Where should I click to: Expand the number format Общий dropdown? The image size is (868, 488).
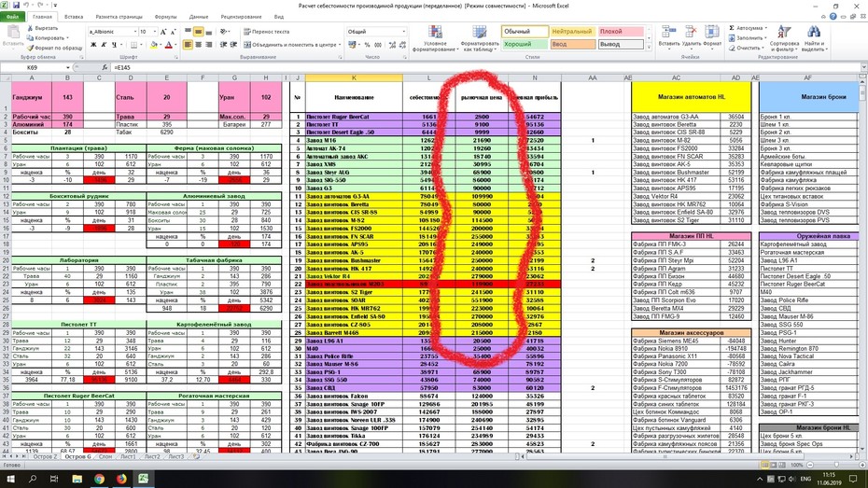[x=403, y=32]
